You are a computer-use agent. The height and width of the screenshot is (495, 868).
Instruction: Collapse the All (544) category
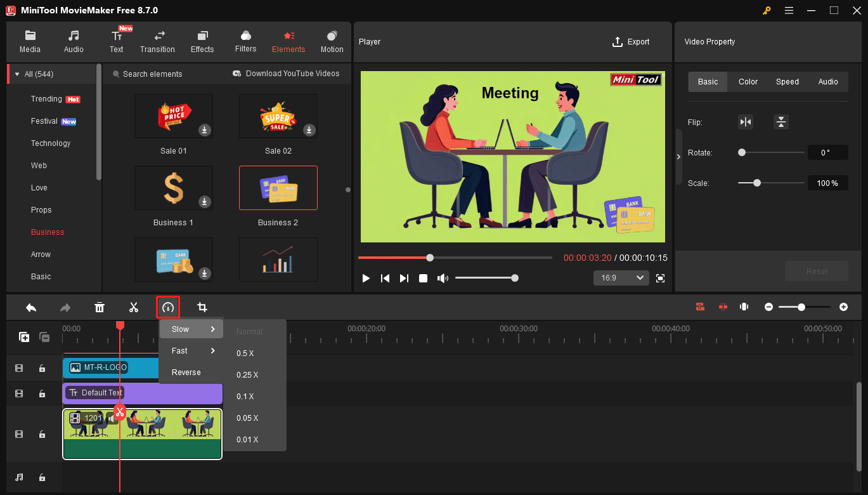pyautogui.click(x=17, y=74)
